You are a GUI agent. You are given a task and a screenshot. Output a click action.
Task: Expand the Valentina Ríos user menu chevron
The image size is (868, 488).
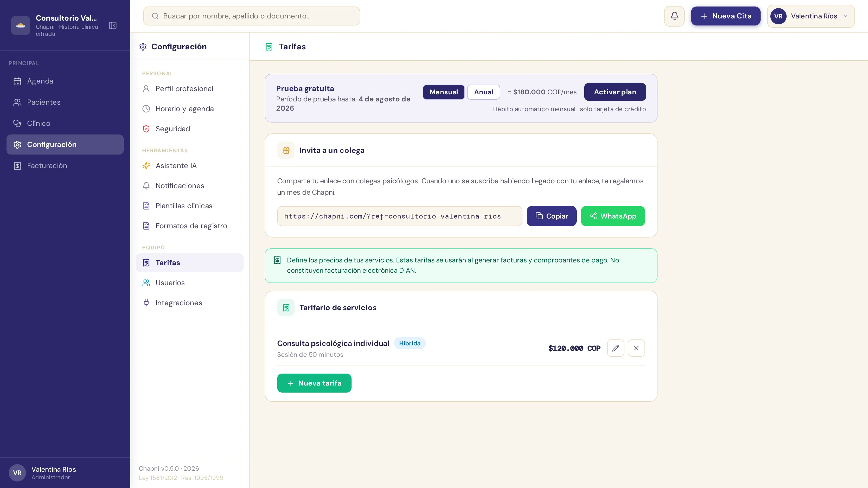[x=845, y=16]
